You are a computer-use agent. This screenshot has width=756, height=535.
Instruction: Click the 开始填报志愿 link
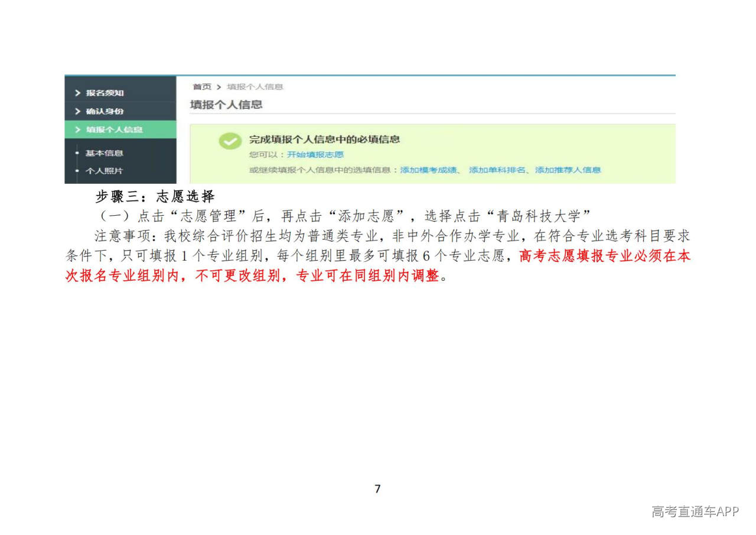point(315,155)
